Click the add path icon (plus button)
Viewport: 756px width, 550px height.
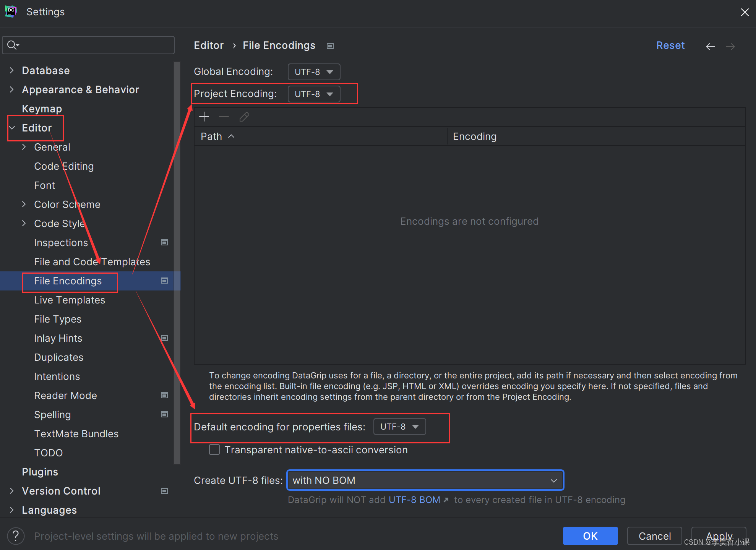204,117
